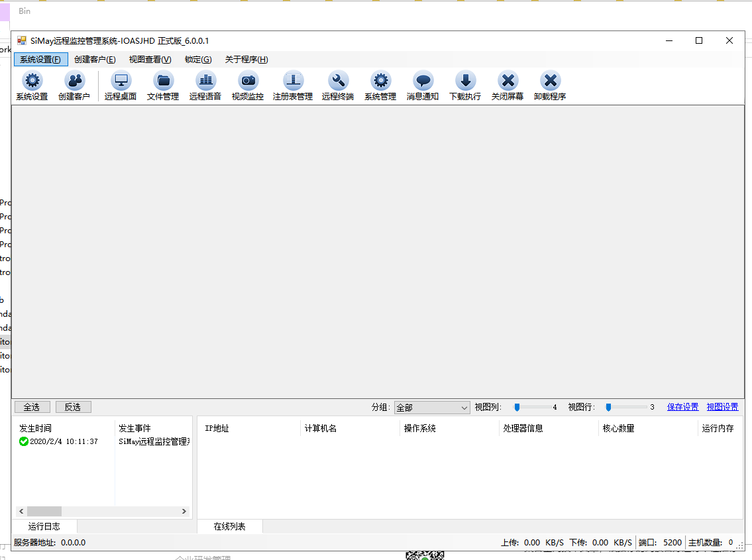The image size is (752, 560).
Task: Open the 创建客户(E) menu
Action: click(95, 60)
